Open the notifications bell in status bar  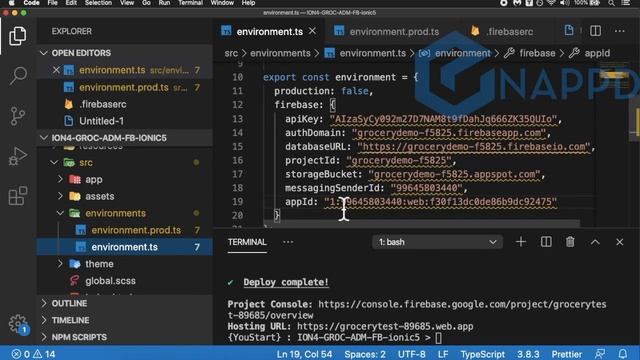click(x=622, y=354)
